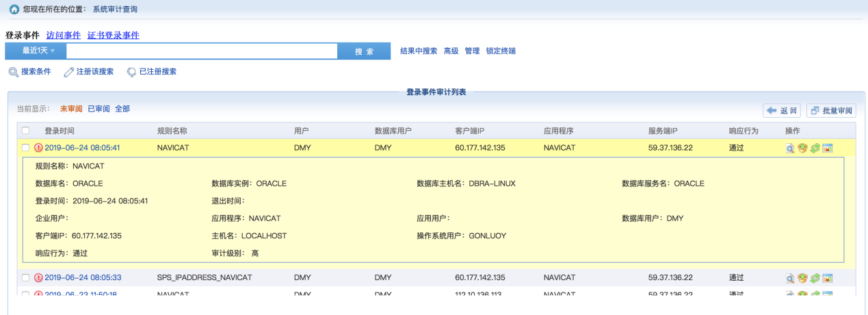The width and height of the screenshot is (868, 315).
Task: Click 数据库主机名 DBRA-LINUX in the detail panel
Action: click(466, 184)
